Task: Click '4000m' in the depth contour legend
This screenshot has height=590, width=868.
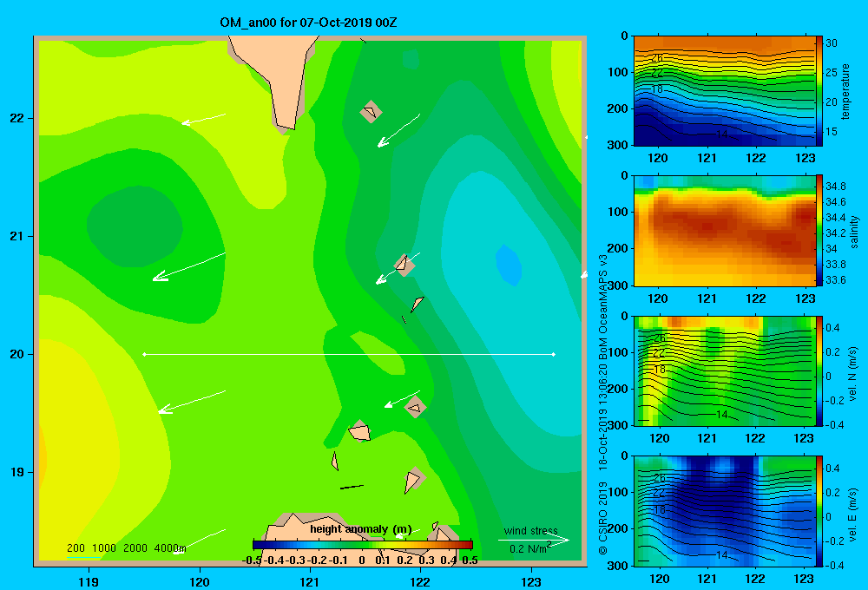Action: pyautogui.click(x=170, y=548)
